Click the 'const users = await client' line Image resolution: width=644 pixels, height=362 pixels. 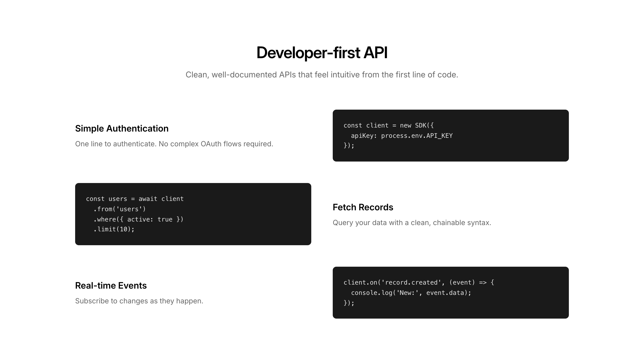pyautogui.click(x=135, y=199)
